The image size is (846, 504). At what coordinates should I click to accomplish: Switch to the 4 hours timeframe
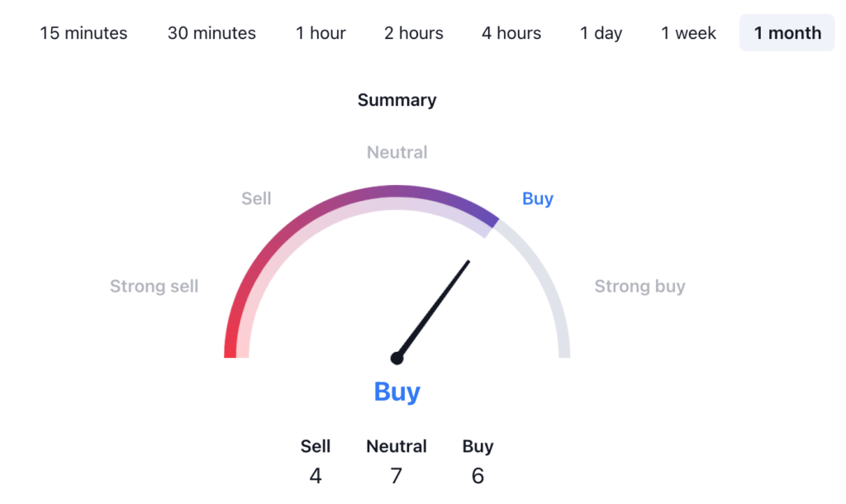coord(511,34)
